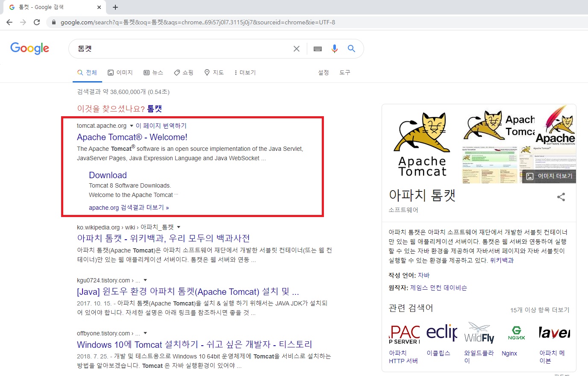
Task: Switch to 이미지 results tab
Action: pos(120,73)
